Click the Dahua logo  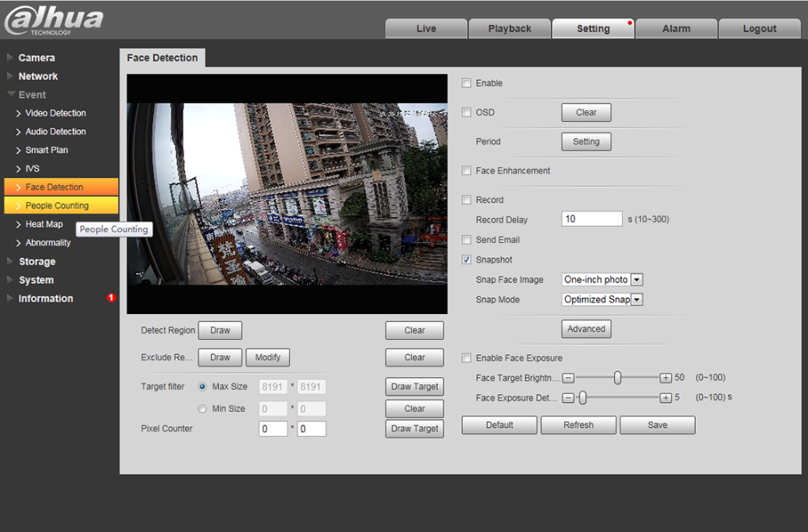pos(54,20)
